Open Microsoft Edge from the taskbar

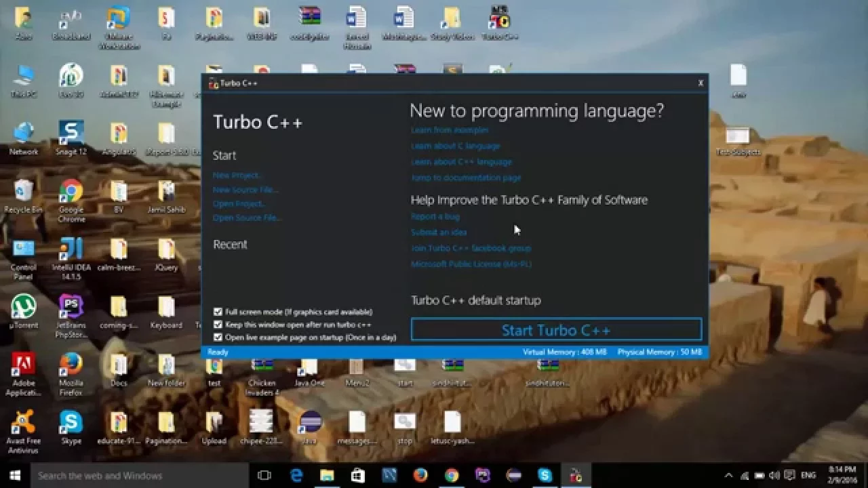click(296, 476)
